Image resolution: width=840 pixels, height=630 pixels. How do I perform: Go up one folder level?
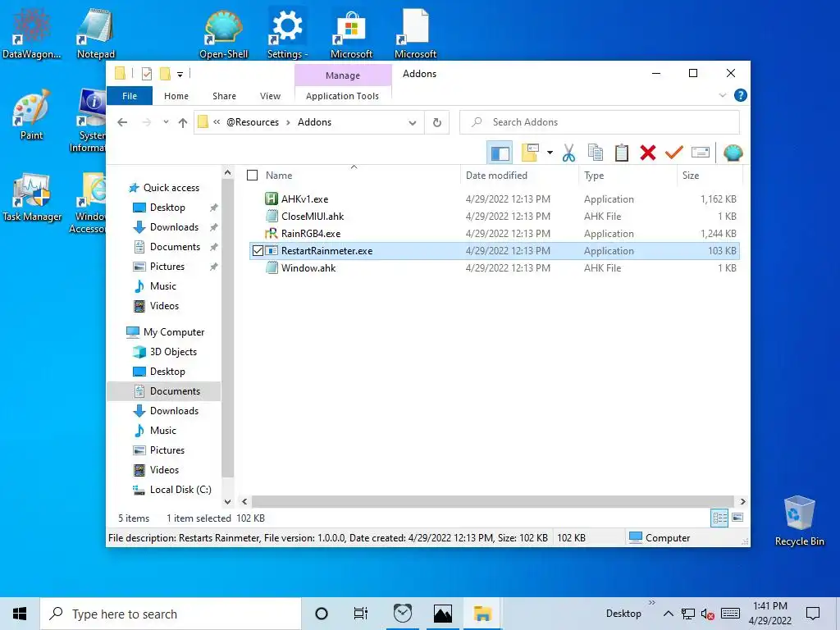183,122
